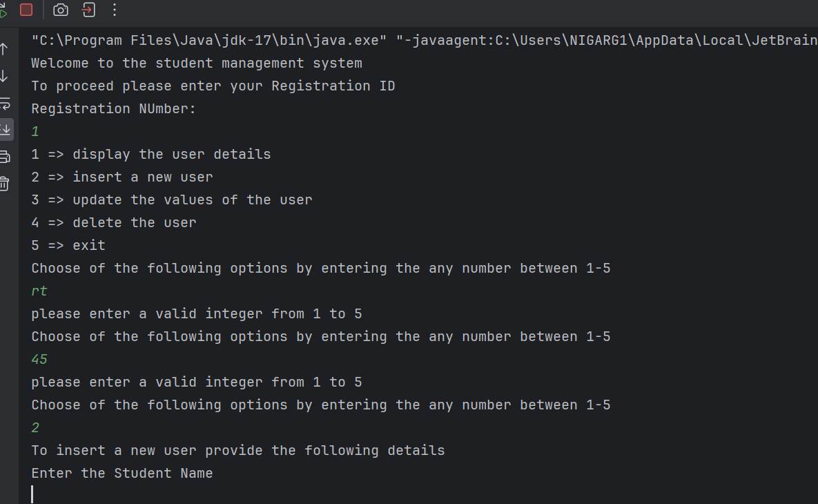Click the green "1" registration input text
The width and height of the screenshot is (818, 504).
tap(35, 130)
